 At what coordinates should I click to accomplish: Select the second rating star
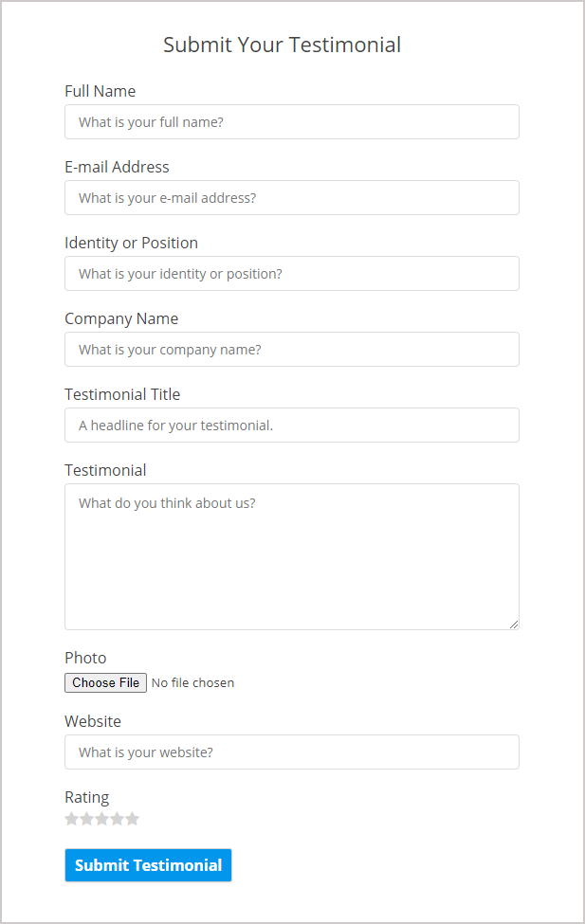87,819
